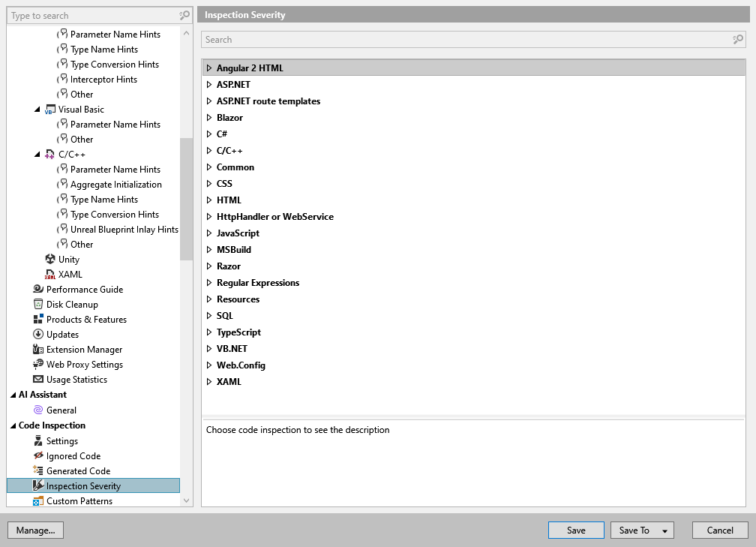Collapse the Visual Basic tree node
The image size is (756, 547).
point(37,110)
